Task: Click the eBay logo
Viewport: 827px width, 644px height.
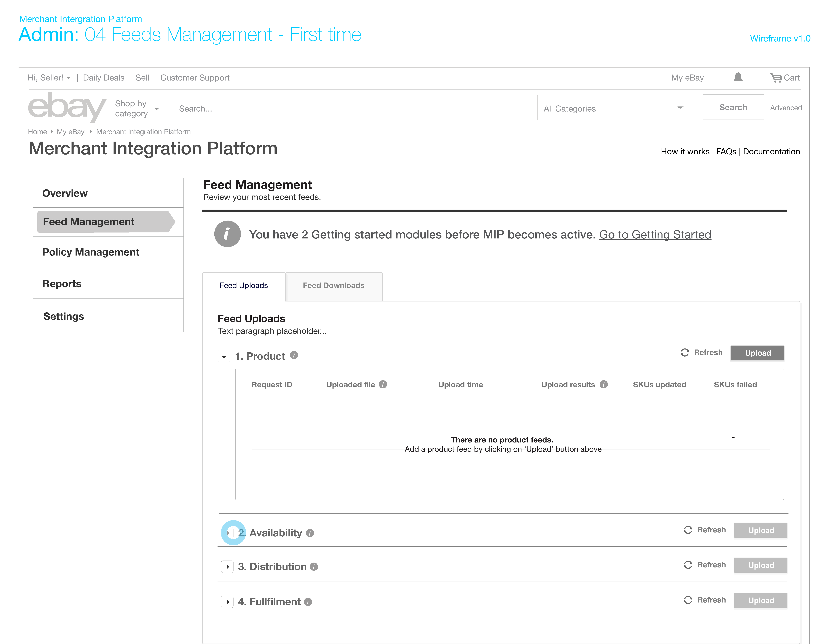Action: (x=67, y=107)
